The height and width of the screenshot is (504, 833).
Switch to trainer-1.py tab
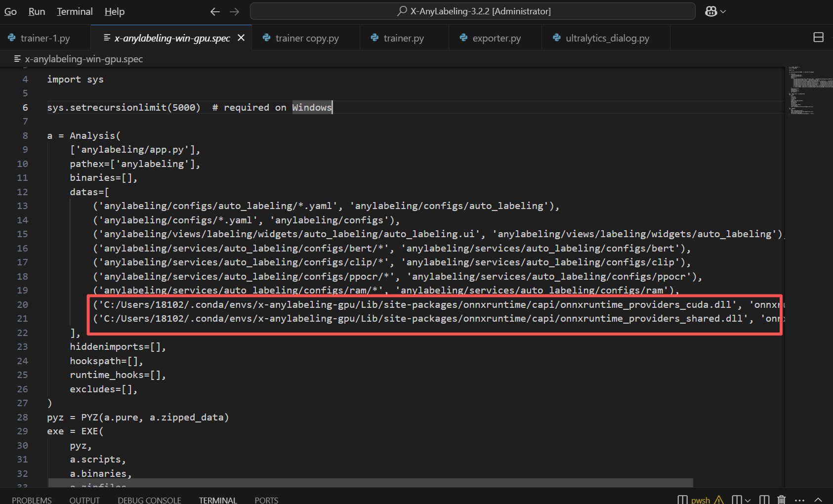coord(45,38)
